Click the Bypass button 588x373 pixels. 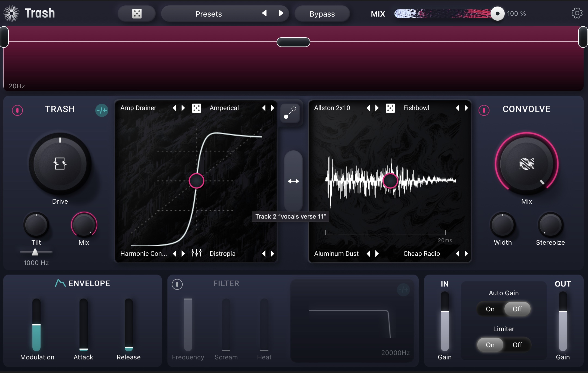(322, 14)
